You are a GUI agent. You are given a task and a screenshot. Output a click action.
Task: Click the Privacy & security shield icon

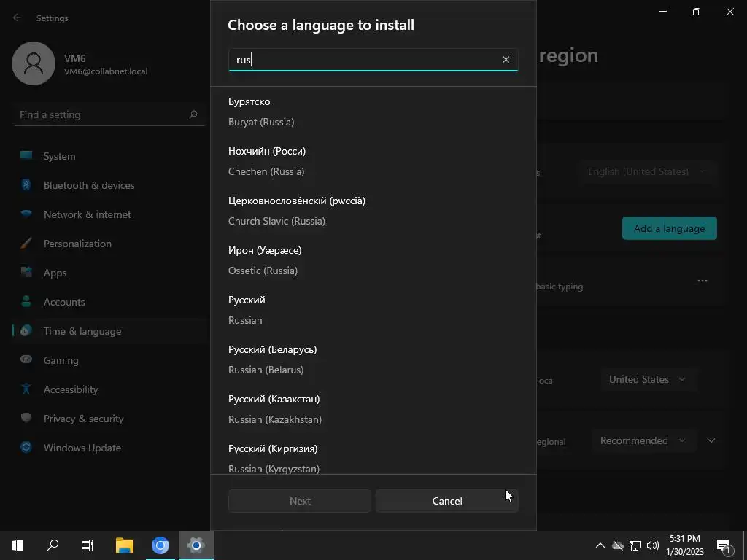(x=26, y=418)
